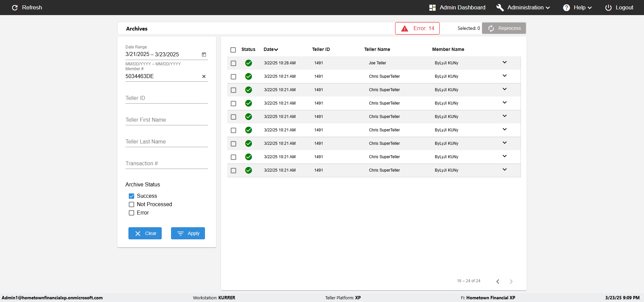Go to previous page of results
The height and width of the screenshot is (302, 644).
tap(498, 282)
